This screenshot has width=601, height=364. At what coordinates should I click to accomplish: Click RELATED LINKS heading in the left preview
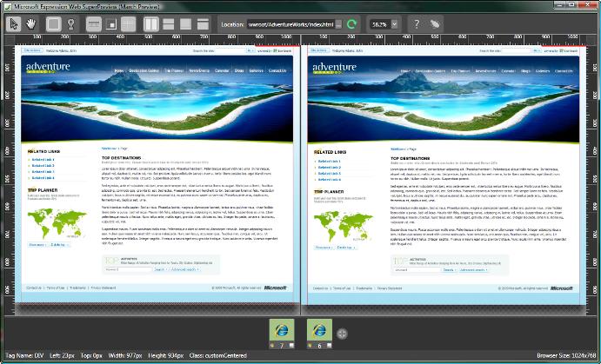click(43, 151)
